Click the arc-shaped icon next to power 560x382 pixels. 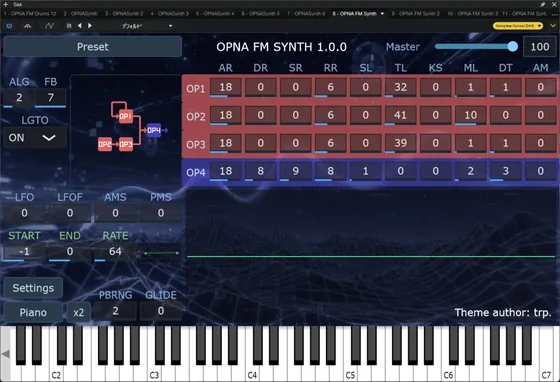pyautogui.click(x=28, y=26)
